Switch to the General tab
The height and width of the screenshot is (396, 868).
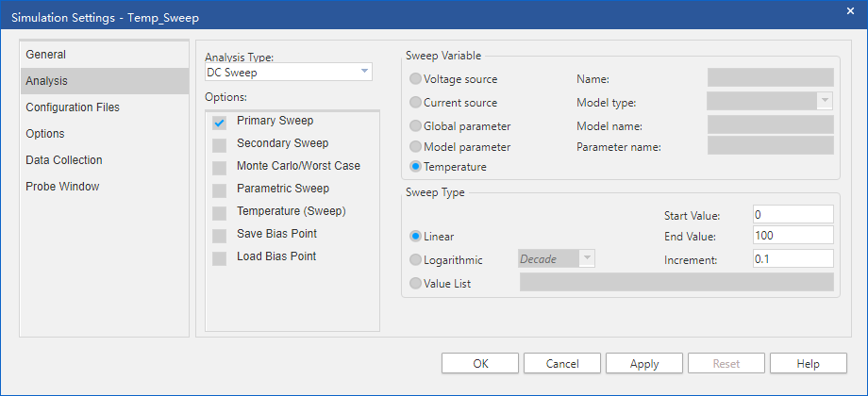(46, 55)
